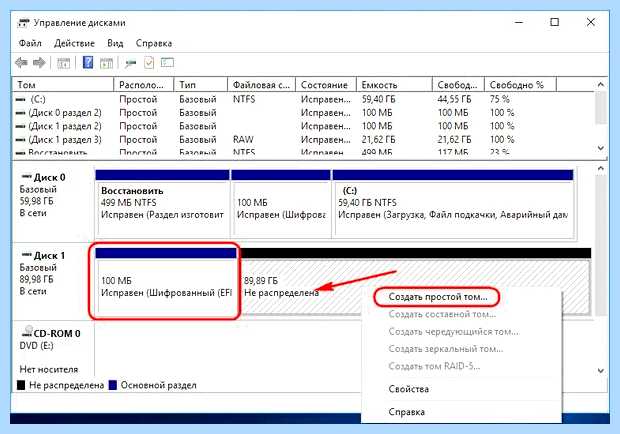Click the blue Основной раздел legend swatch

113,385
